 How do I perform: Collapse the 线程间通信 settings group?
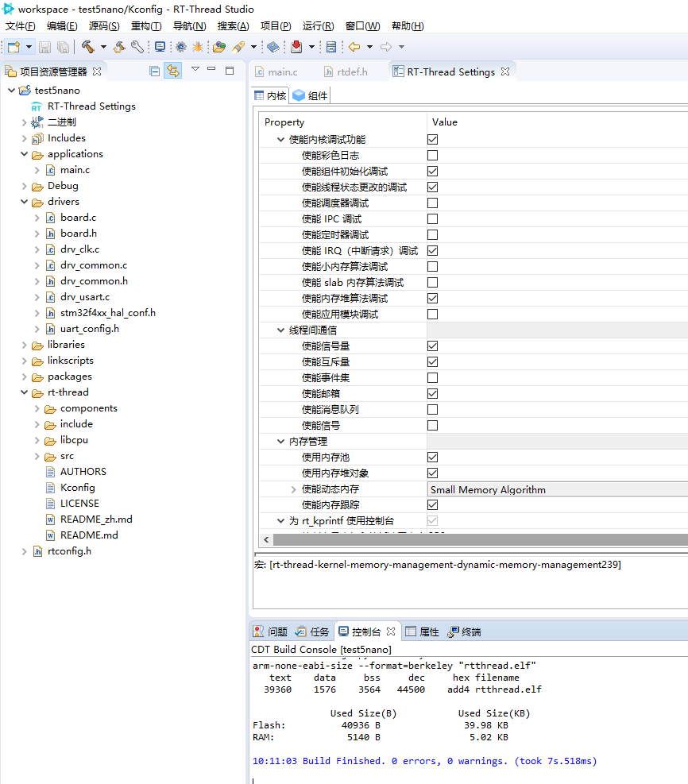click(282, 330)
